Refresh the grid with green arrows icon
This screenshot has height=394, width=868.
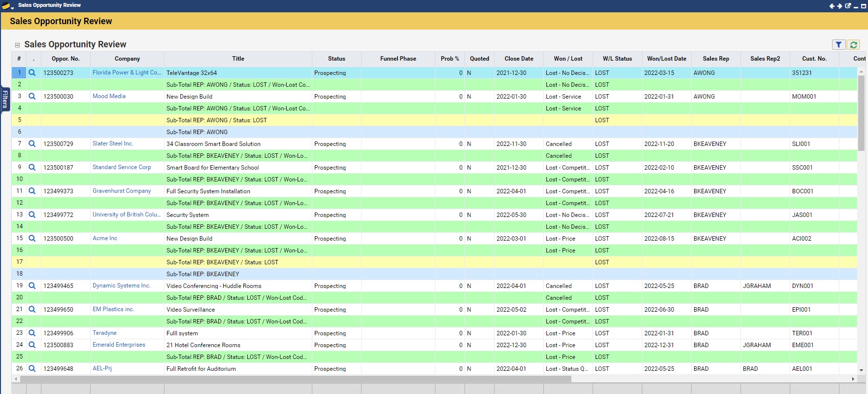(x=853, y=45)
